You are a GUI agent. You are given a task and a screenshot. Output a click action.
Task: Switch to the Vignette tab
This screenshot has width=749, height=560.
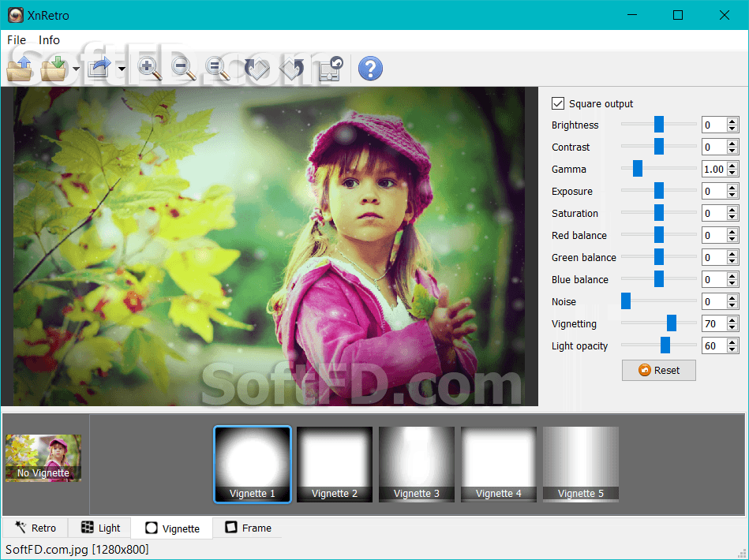[x=172, y=528]
